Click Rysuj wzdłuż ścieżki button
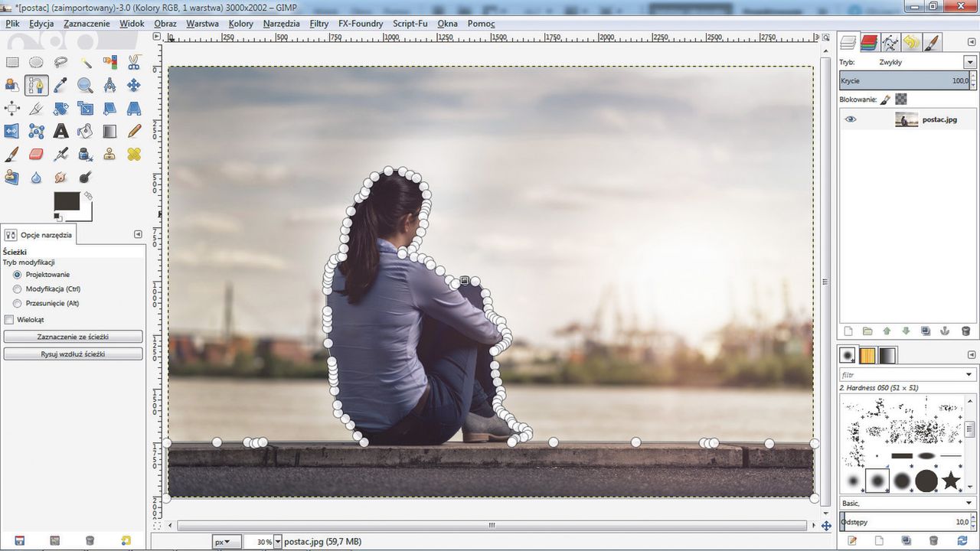 tap(73, 354)
